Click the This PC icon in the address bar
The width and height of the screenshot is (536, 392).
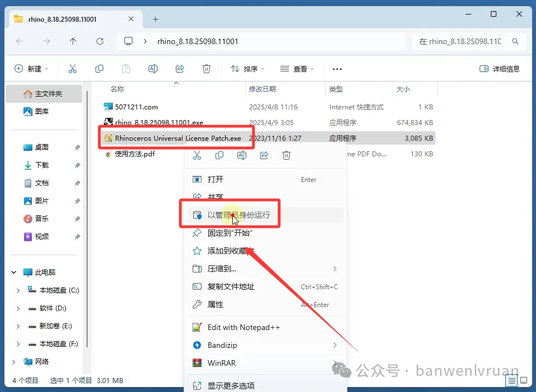click(x=128, y=41)
